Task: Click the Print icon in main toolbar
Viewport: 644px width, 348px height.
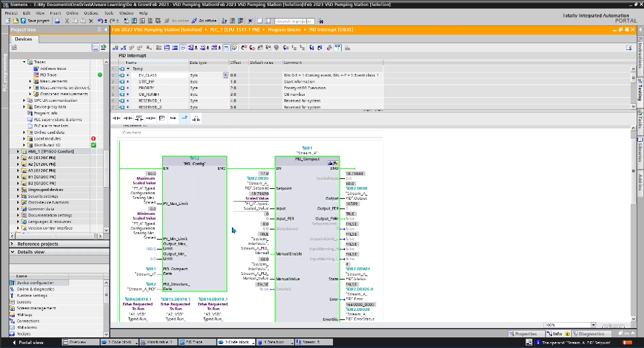Action: (57, 21)
